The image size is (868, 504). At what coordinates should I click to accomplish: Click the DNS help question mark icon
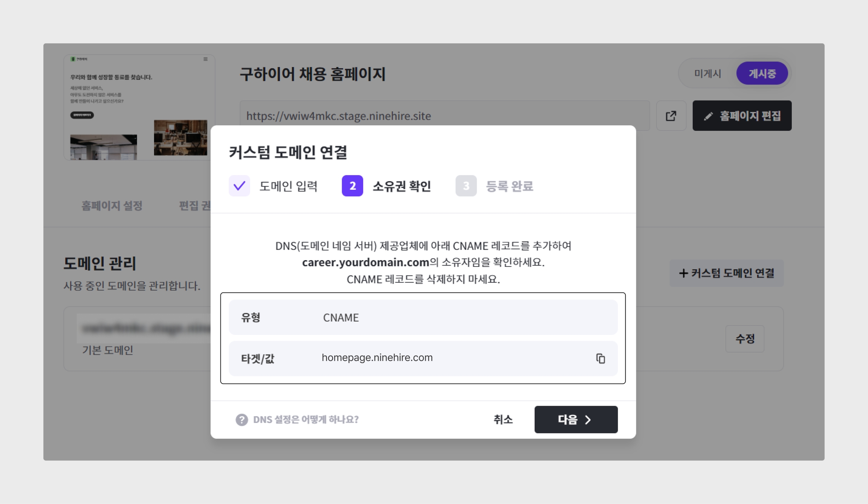[241, 419]
